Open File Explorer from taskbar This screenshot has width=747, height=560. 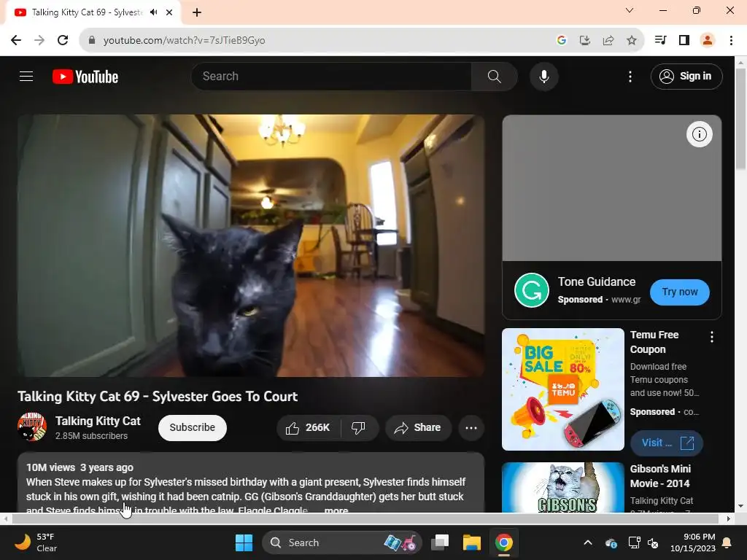click(472, 542)
